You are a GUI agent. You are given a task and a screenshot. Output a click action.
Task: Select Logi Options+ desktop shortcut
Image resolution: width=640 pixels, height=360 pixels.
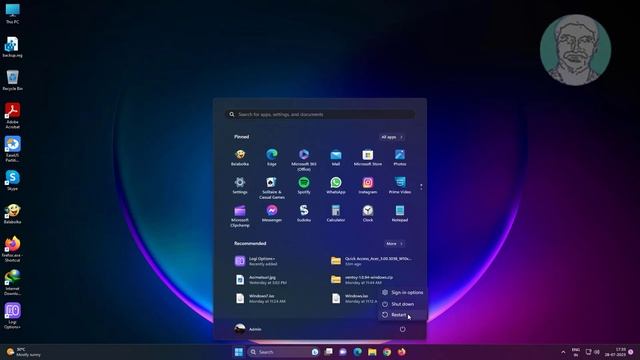pos(12,316)
